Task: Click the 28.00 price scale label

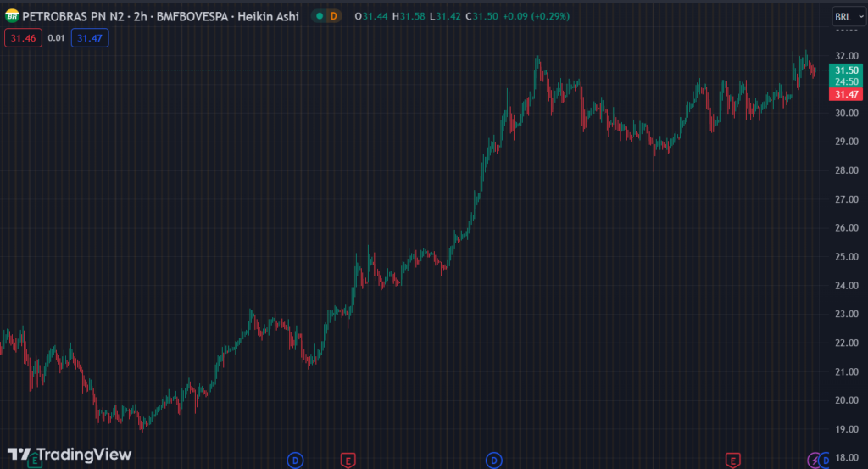Action: (x=847, y=170)
